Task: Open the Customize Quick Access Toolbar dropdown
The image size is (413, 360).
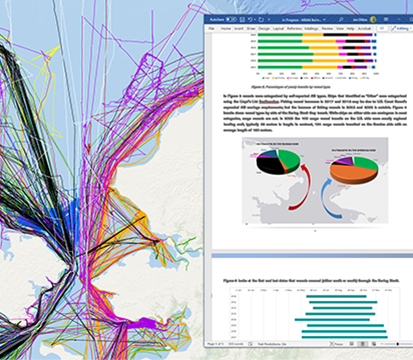Action: click(269, 20)
